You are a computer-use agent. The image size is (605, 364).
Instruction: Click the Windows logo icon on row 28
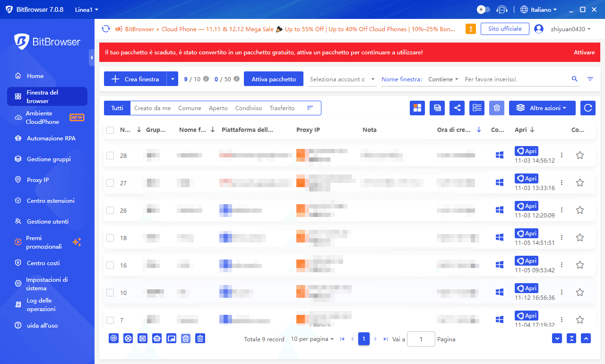point(499,155)
